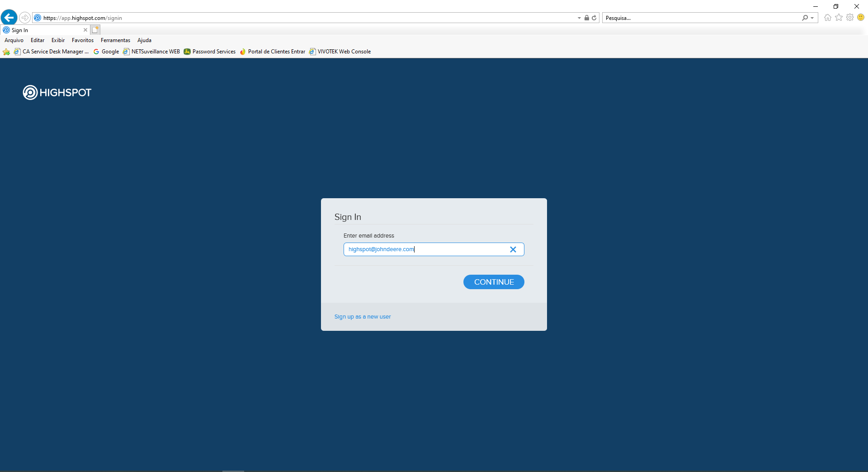Open the Exibir menu

(x=58, y=40)
